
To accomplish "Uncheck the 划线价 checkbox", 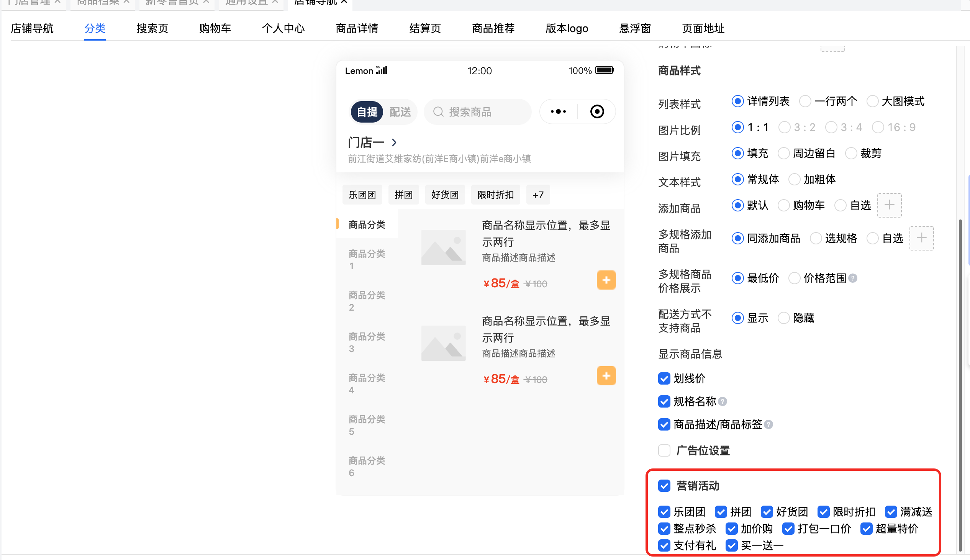I will pos(664,378).
